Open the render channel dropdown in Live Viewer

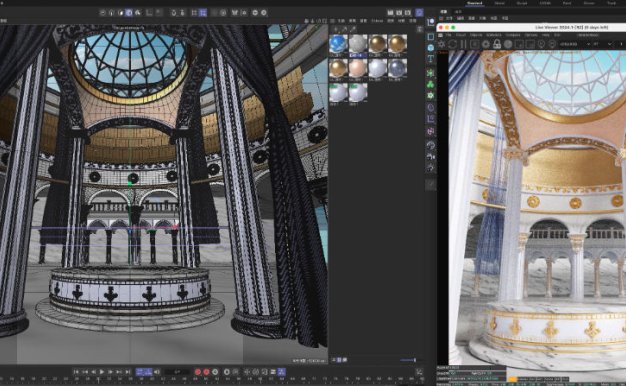575,44
